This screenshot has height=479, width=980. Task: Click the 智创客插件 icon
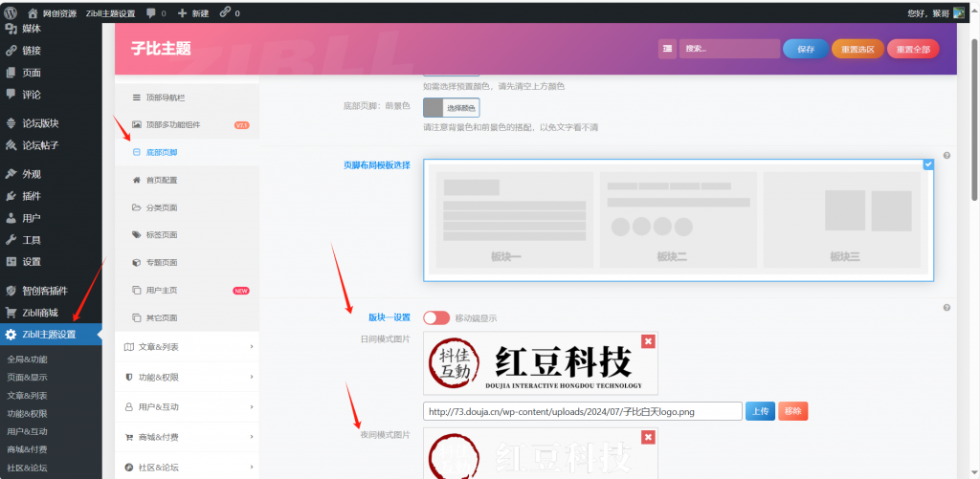tap(11, 291)
